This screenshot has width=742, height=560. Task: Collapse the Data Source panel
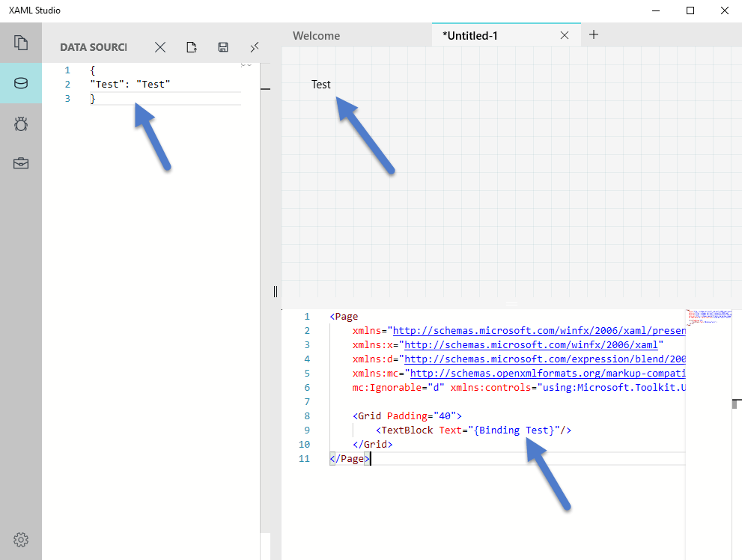point(255,47)
